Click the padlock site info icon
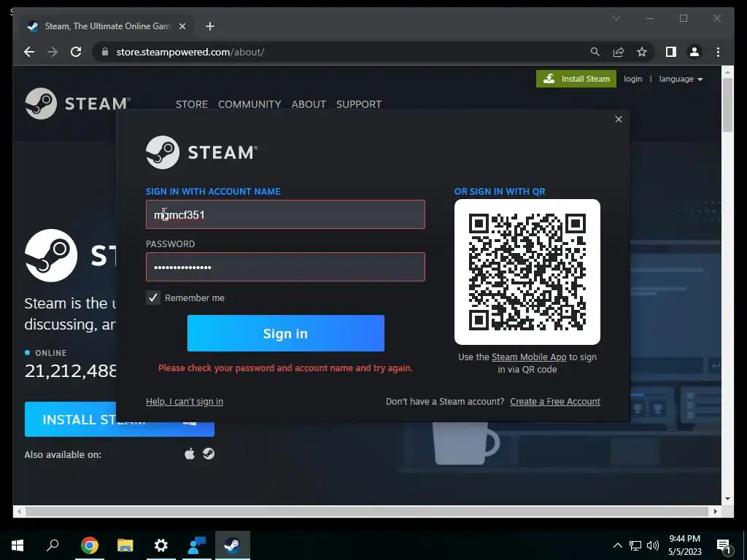This screenshot has width=747, height=560. [105, 52]
